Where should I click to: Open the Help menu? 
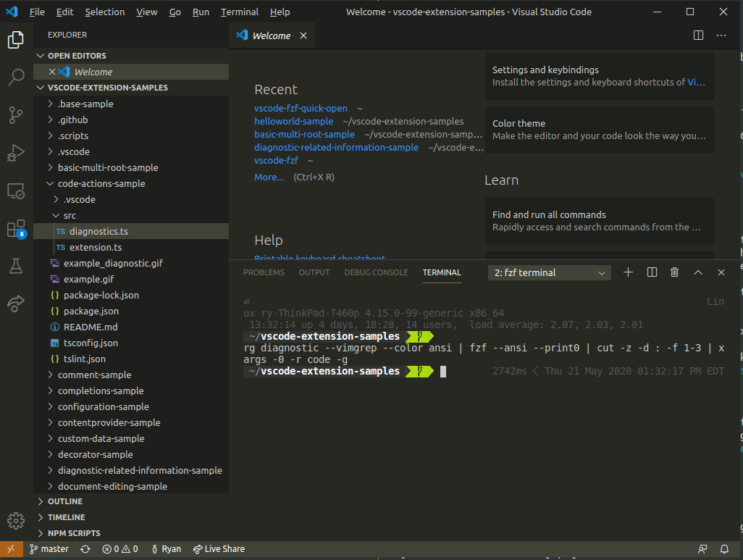point(280,12)
